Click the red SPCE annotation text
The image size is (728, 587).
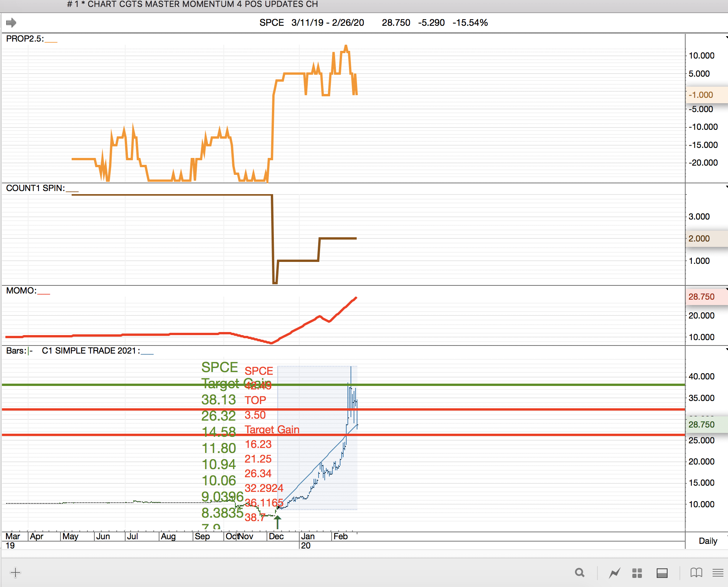point(259,371)
